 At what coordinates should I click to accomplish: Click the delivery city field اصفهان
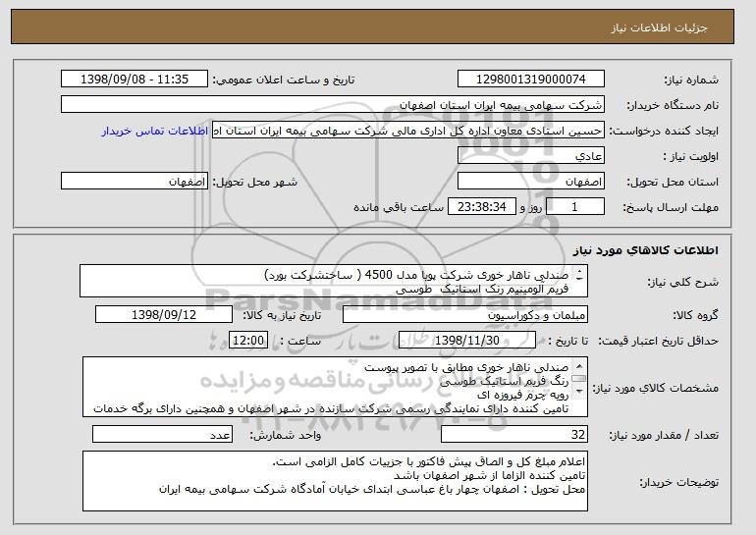click(135, 182)
